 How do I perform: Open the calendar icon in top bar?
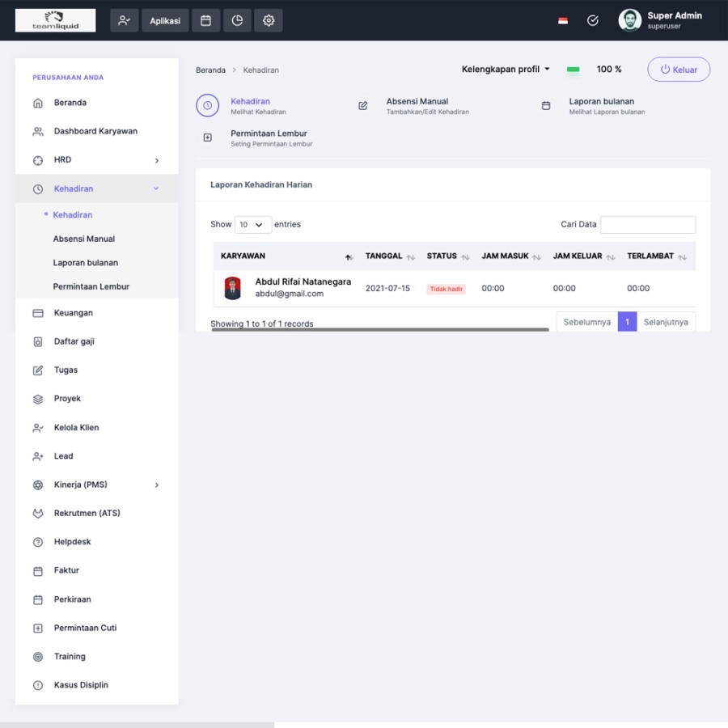coord(205,20)
